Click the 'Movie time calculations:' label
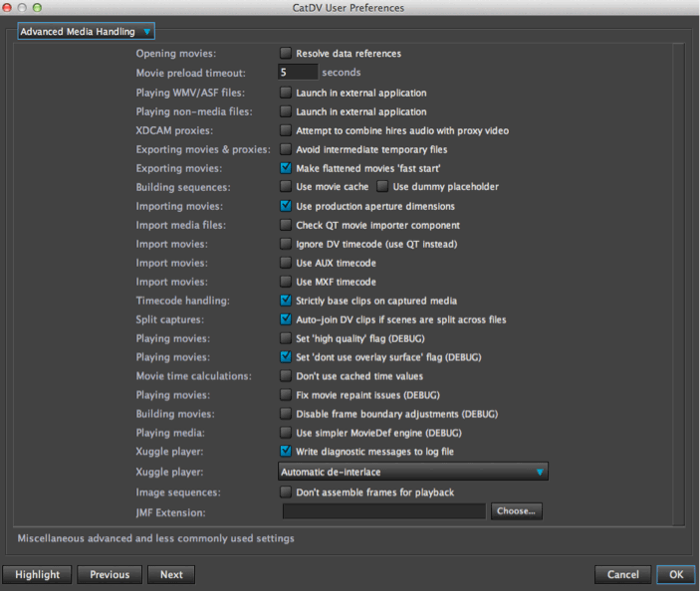This screenshot has height=592, width=700. click(x=194, y=376)
